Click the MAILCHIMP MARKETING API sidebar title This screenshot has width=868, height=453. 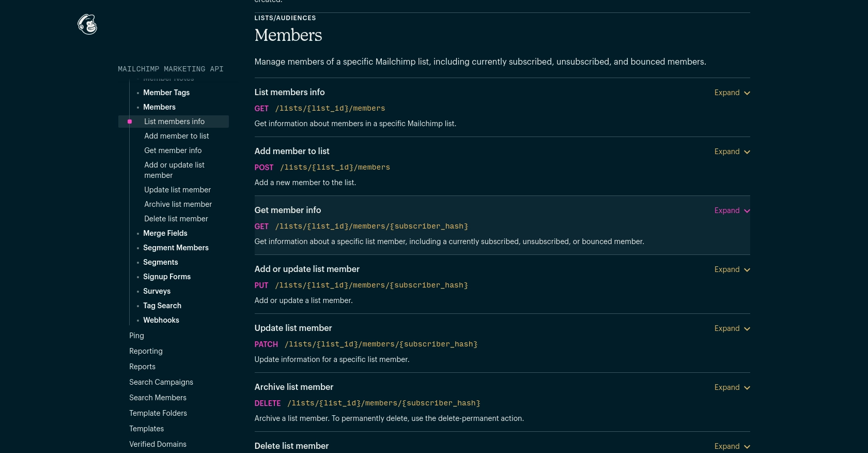pyautogui.click(x=171, y=69)
